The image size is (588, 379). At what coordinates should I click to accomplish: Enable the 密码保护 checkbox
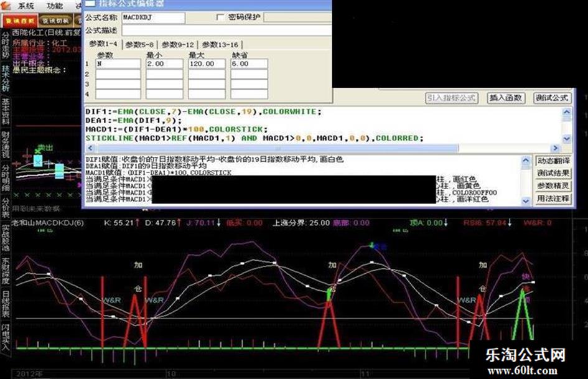pos(220,17)
